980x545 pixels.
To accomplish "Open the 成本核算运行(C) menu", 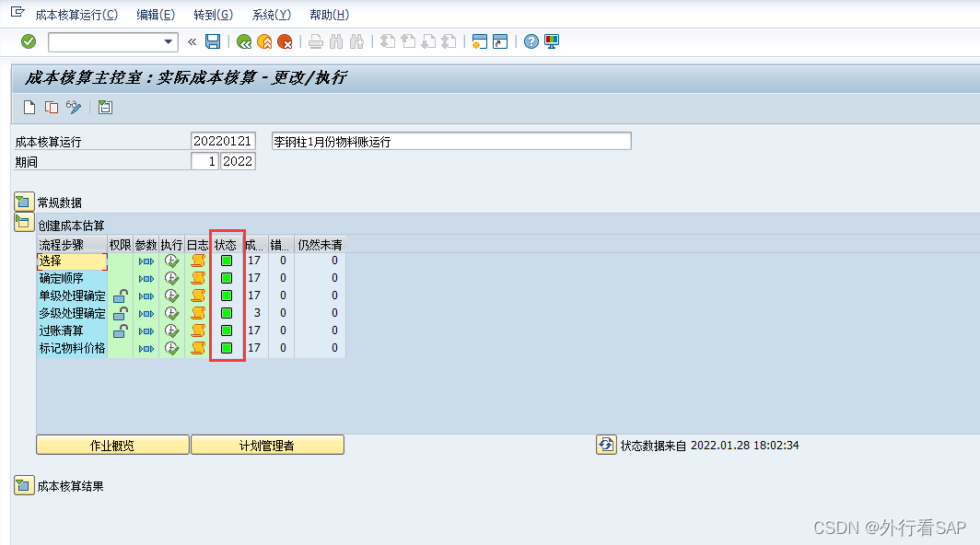I will pyautogui.click(x=76, y=15).
